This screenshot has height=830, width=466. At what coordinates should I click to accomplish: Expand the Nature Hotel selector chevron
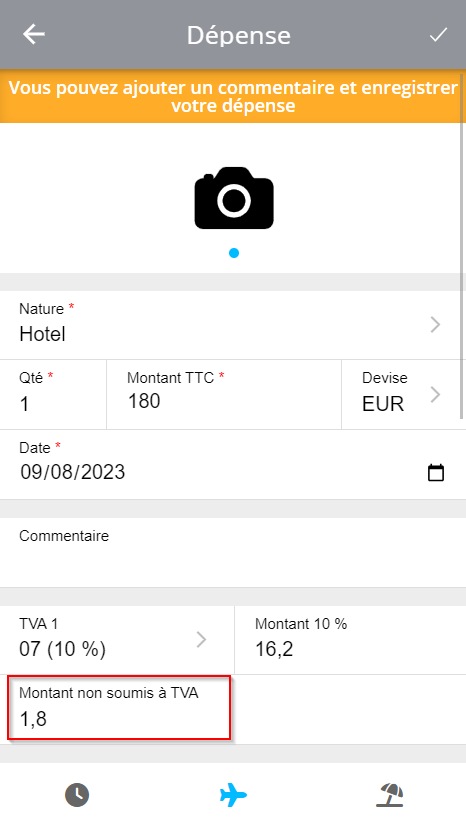pos(435,324)
